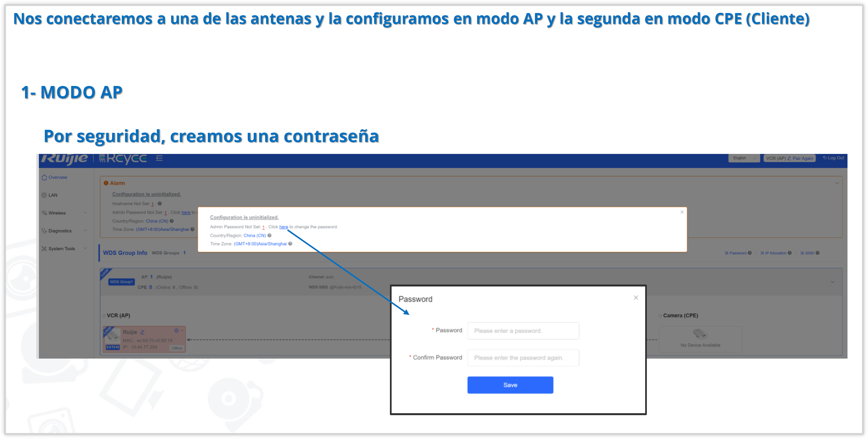Click the help icon beside IP Allocation

point(790,253)
